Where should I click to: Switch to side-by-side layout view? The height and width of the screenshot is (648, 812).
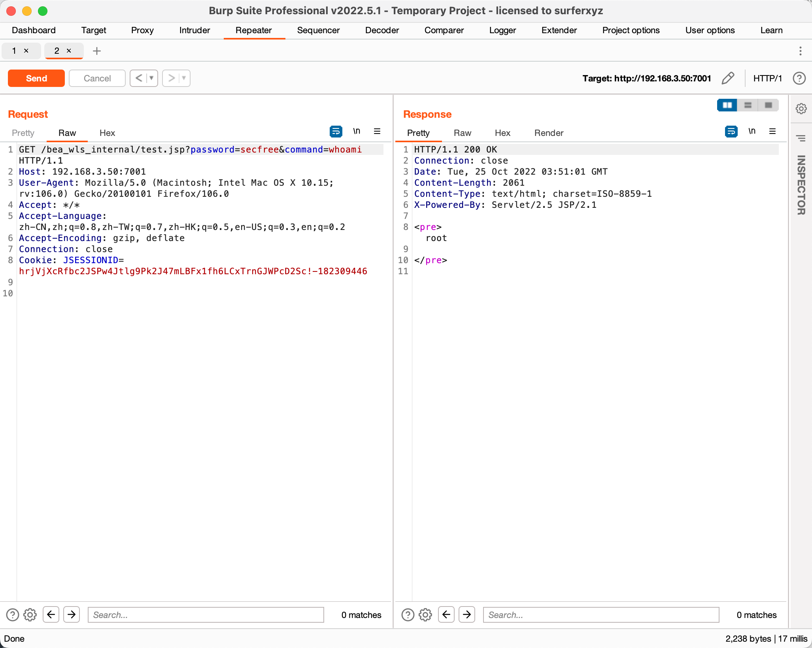point(727,105)
